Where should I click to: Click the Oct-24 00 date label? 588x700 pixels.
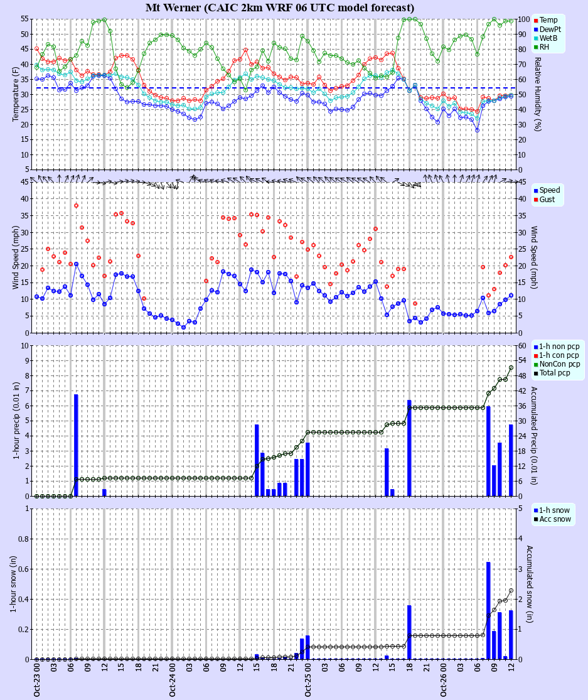172,679
